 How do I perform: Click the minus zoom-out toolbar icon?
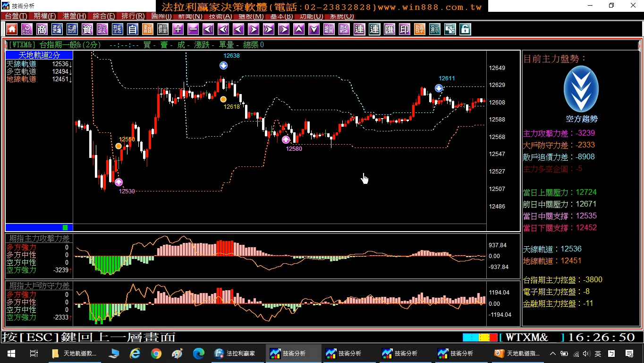tap(193, 29)
